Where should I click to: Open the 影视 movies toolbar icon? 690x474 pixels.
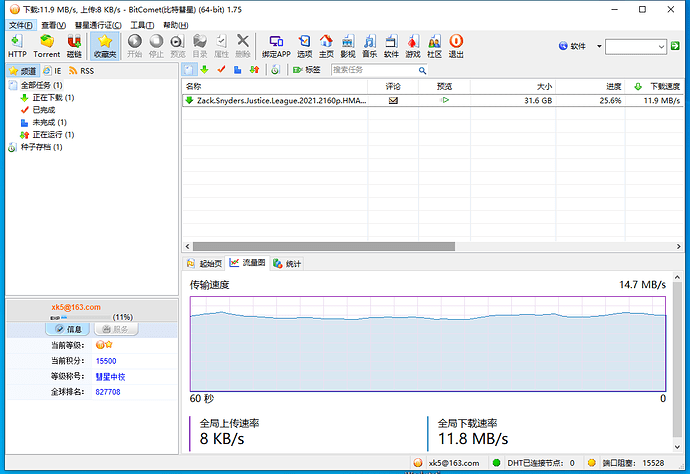click(x=348, y=46)
